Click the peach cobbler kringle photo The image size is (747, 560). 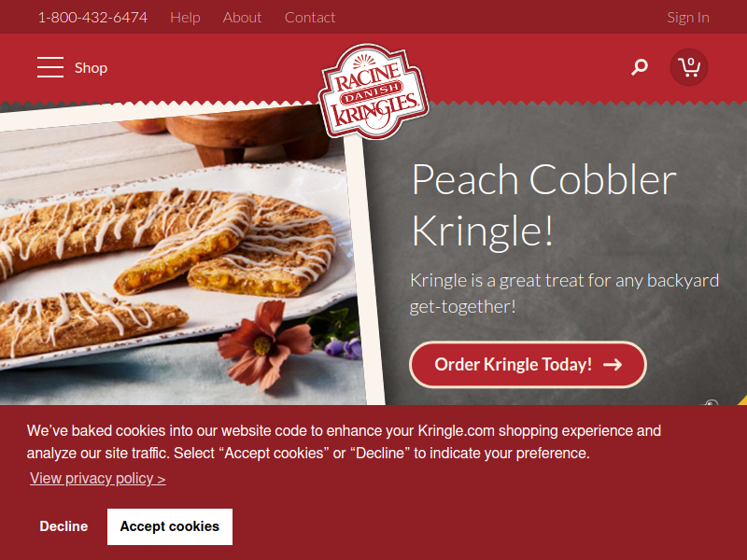181,258
